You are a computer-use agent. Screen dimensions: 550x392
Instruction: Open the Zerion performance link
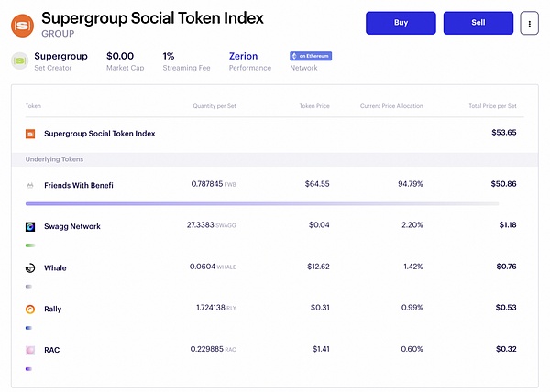click(243, 56)
